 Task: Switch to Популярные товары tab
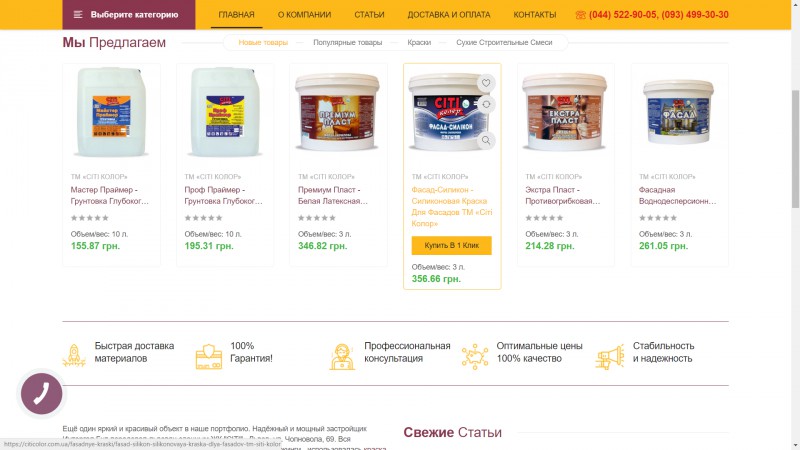pyautogui.click(x=347, y=42)
